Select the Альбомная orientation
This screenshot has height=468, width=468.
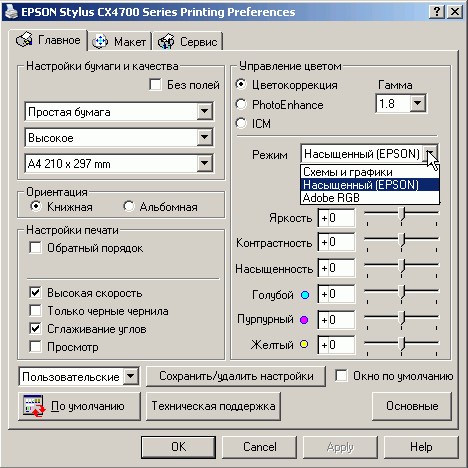[x=129, y=206]
